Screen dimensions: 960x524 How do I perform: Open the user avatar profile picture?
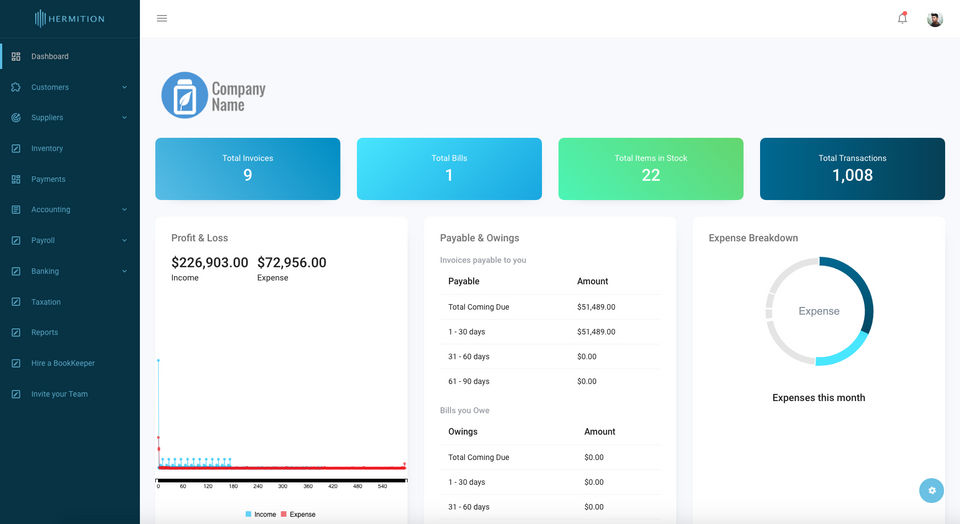click(934, 19)
